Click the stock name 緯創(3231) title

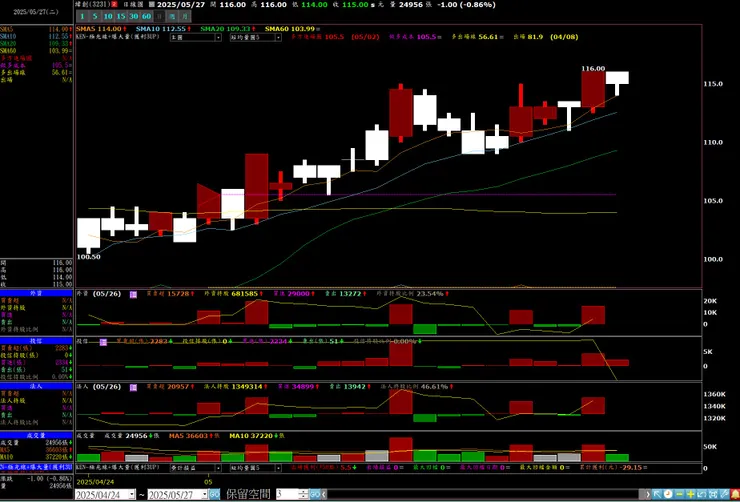pos(93,5)
